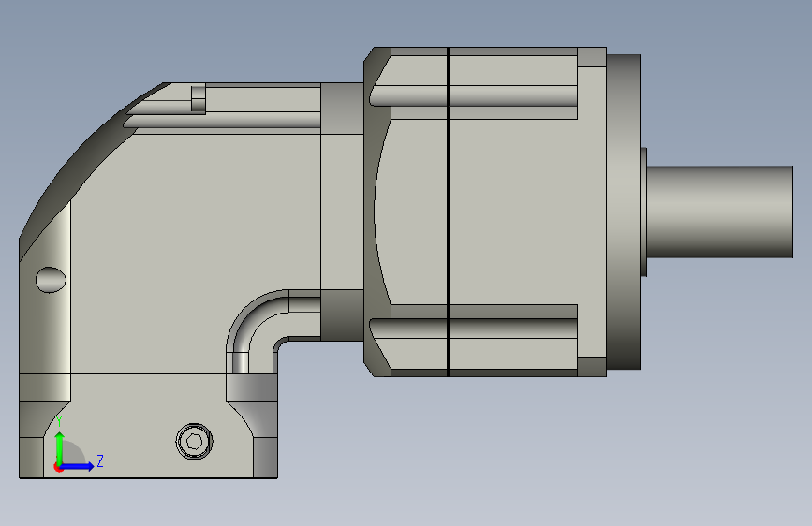Click the round flange behind the output shaft
Viewport: 812px width, 526px height.
pyautogui.click(x=624, y=212)
